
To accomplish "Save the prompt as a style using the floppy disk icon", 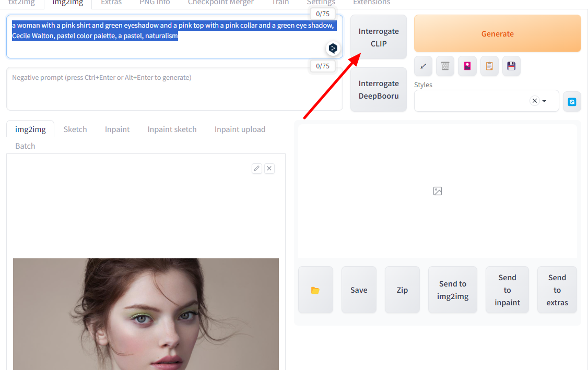I will [511, 66].
